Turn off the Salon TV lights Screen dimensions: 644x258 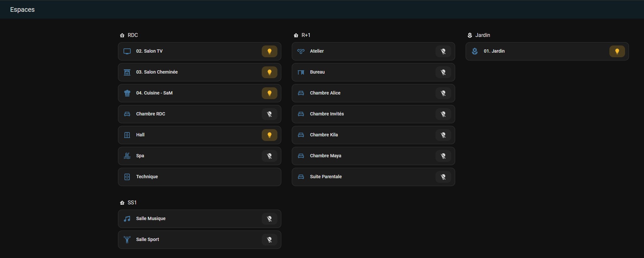pyautogui.click(x=269, y=51)
